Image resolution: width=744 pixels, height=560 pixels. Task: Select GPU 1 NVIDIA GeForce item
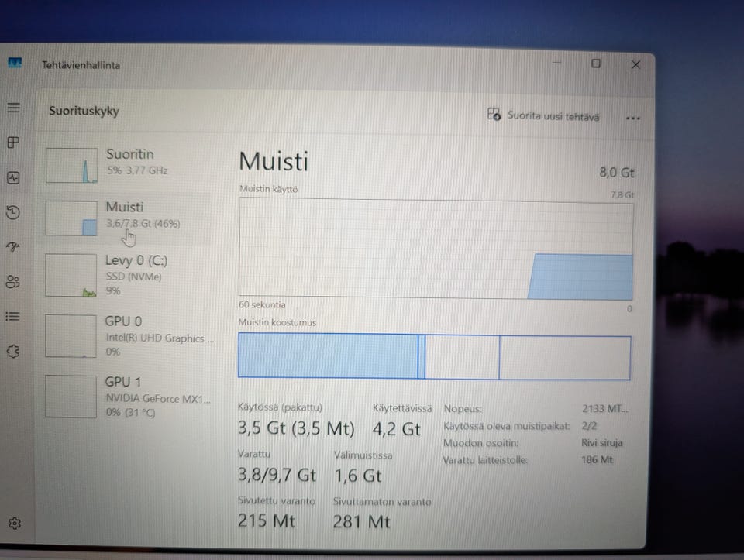pyautogui.click(x=128, y=397)
